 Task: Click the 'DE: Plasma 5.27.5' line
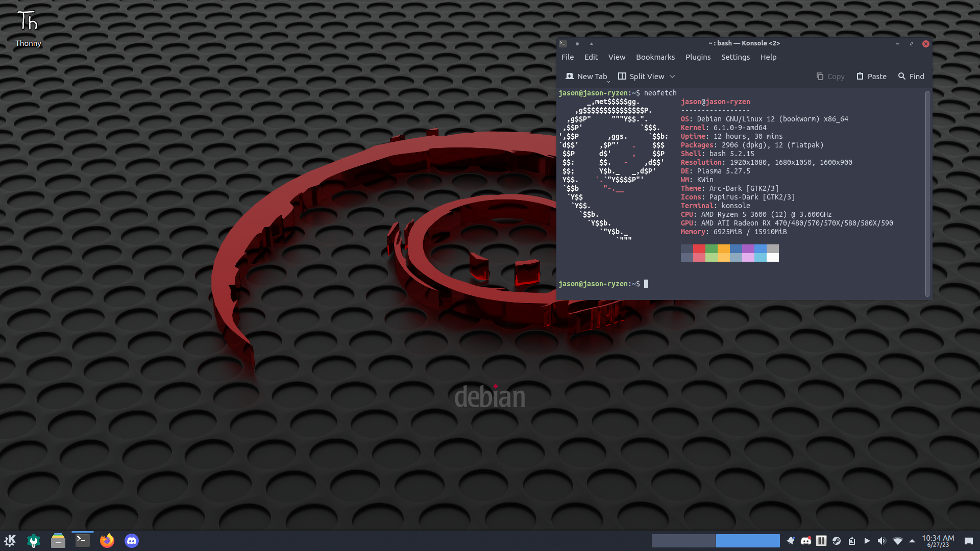(x=715, y=171)
